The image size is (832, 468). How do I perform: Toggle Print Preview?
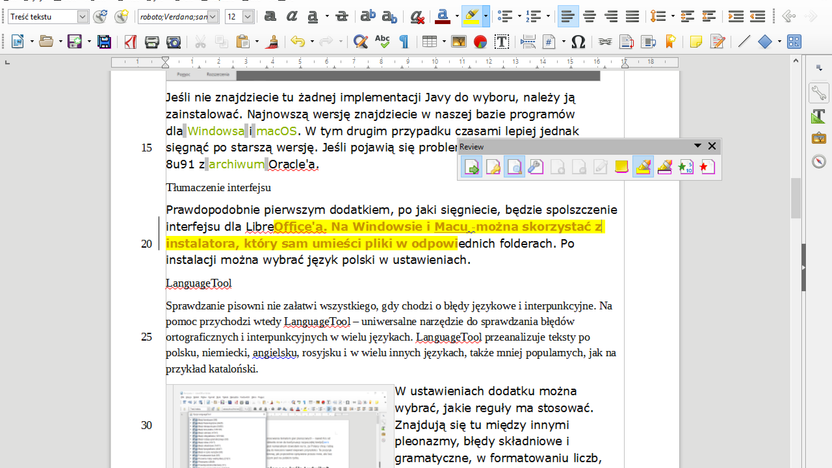[174, 41]
